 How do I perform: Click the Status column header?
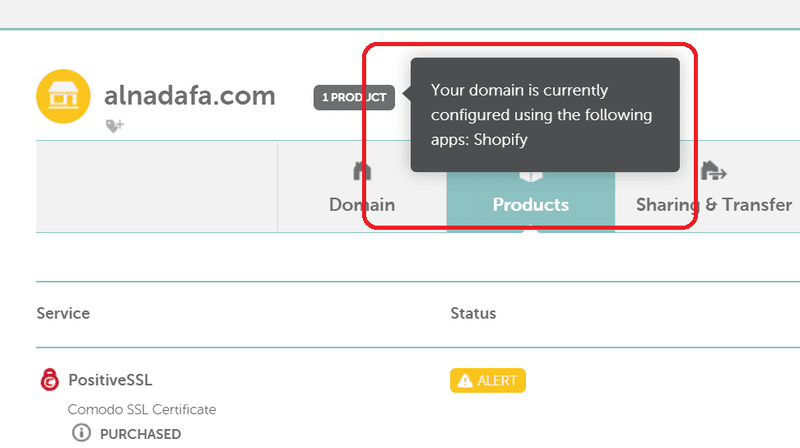pos(473,313)
